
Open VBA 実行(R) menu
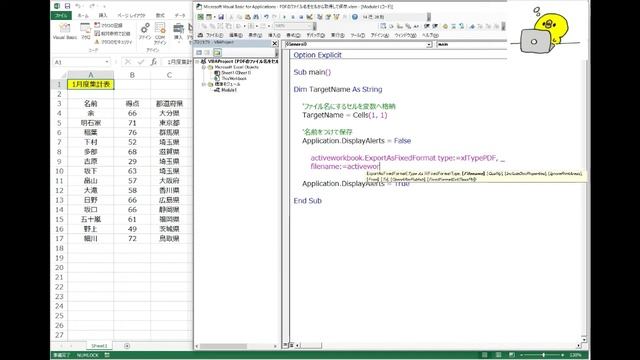338,36
